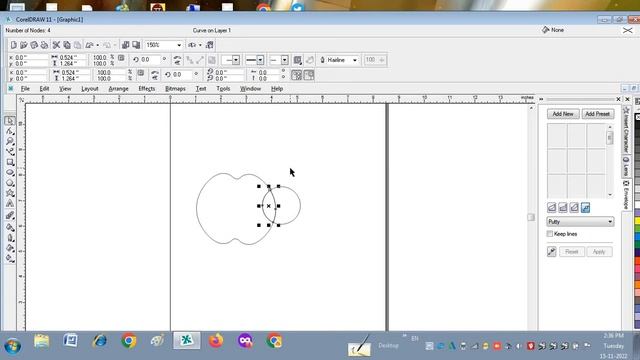Toggle the Double Arc envelope mode
This screenshot has width=640, height=360.
574,208
